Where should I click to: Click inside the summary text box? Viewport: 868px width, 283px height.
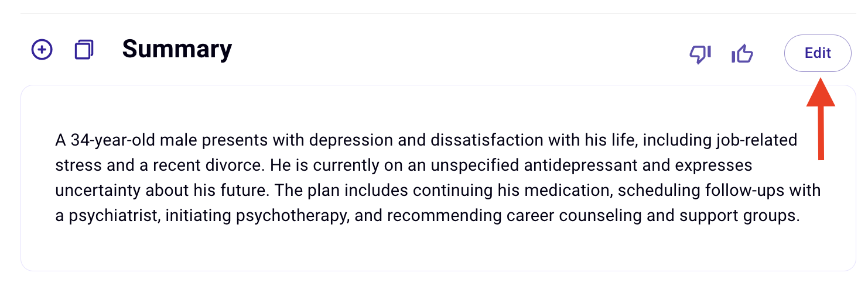point(438,178)
